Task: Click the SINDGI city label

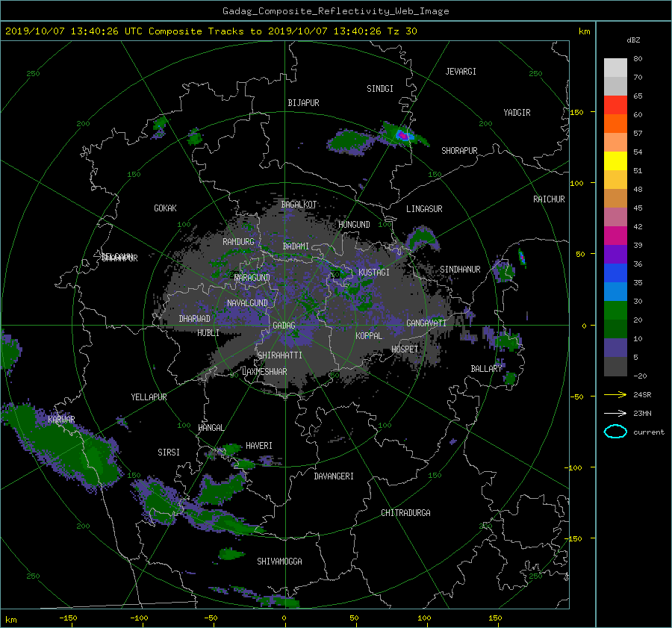Action: [380, 89]
